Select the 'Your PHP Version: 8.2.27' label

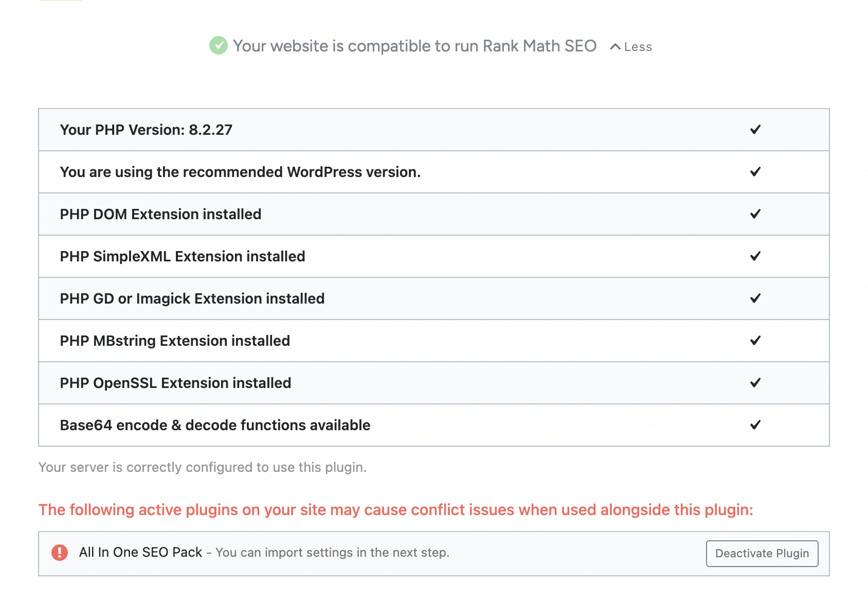coord(146,130)
